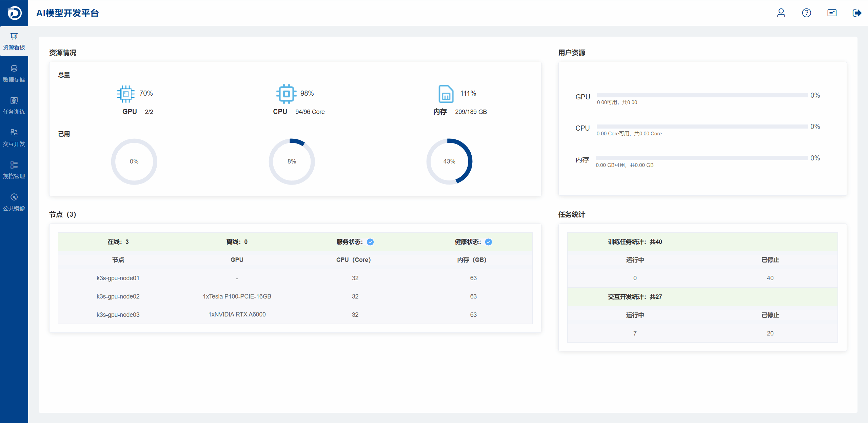Viewport: 868px width, 423px height.
Task: Click the k3s-gpu-node03 node name
Action: click(x=118, y=315)
